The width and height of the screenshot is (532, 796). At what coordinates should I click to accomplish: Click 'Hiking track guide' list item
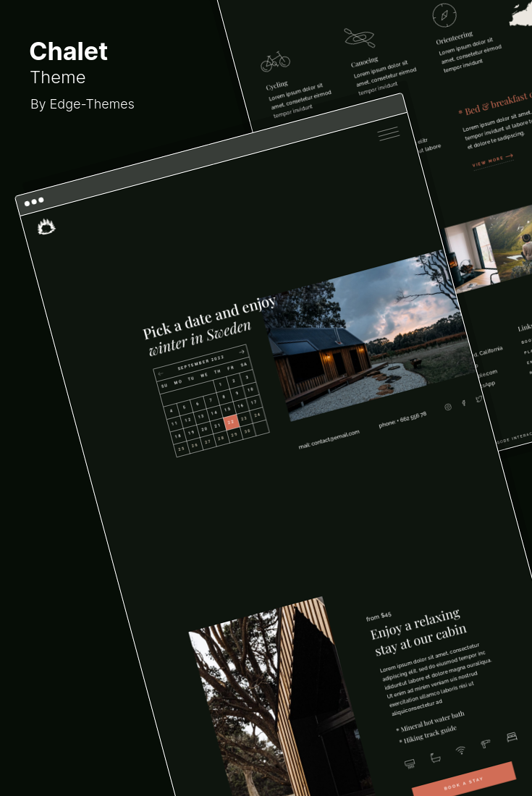pyautogui.click(x=428, y=734)
